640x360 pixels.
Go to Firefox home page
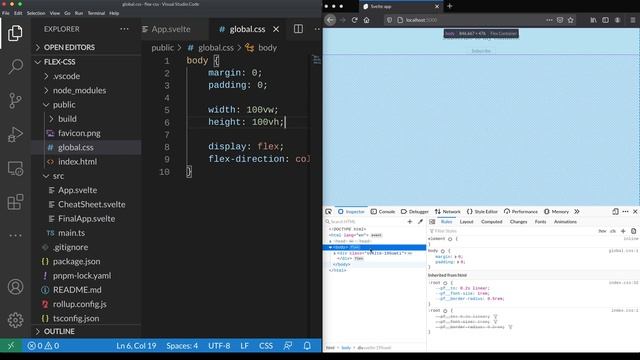click(367, 20)
